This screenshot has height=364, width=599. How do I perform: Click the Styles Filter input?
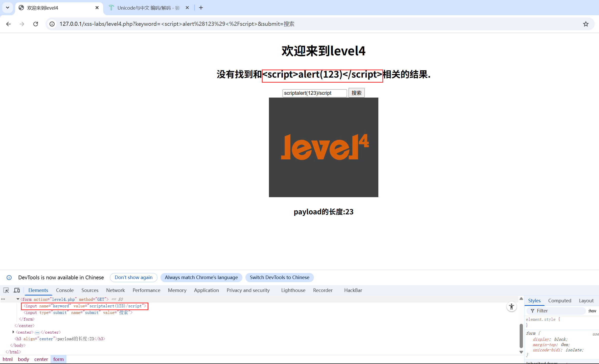tap(556, 311)
